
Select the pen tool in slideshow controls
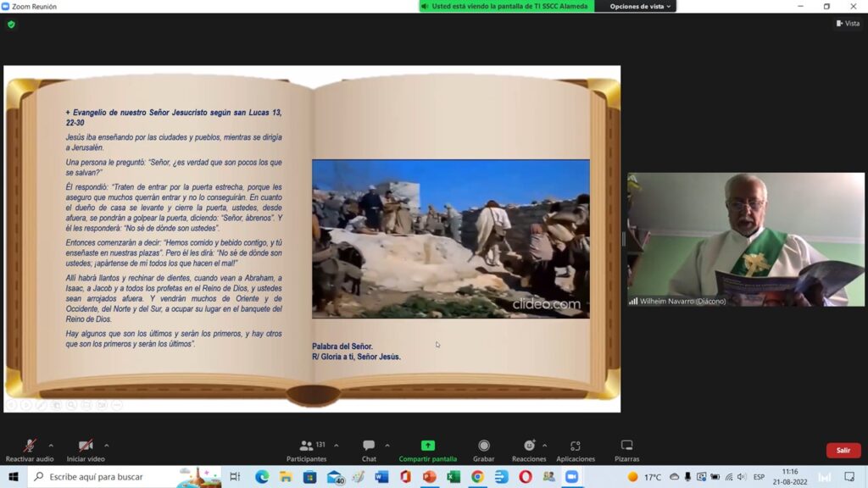coord(41,405)
